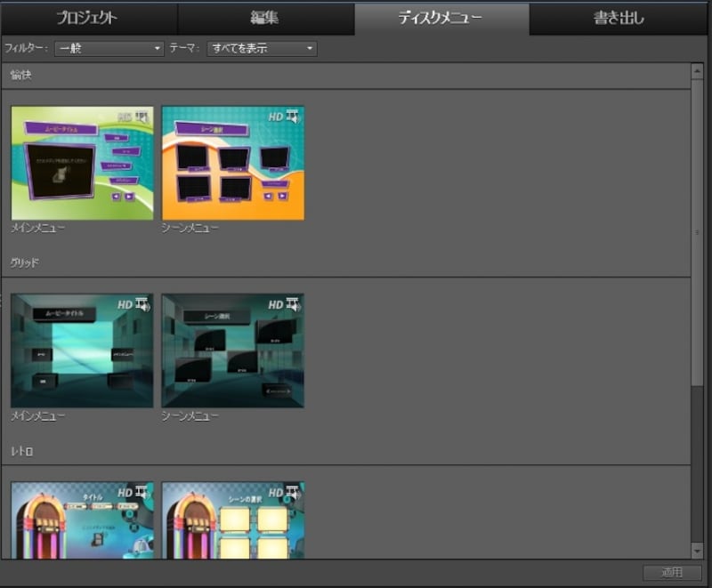Click the scrollbar up arrow
Viewport: 712px width, 588px height.
coord(697,70)
